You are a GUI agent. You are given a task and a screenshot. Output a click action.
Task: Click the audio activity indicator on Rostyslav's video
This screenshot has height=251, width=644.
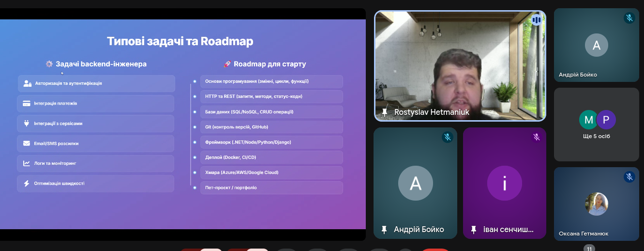[x=536, y=20]
